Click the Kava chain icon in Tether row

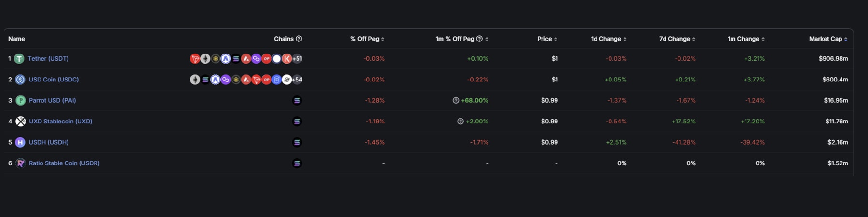(x=286, y=59)
